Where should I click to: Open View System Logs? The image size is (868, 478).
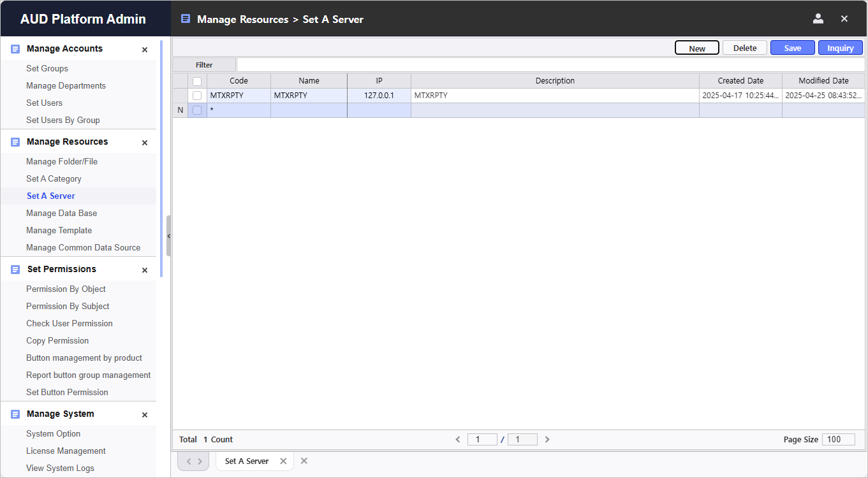coord(60,468)
